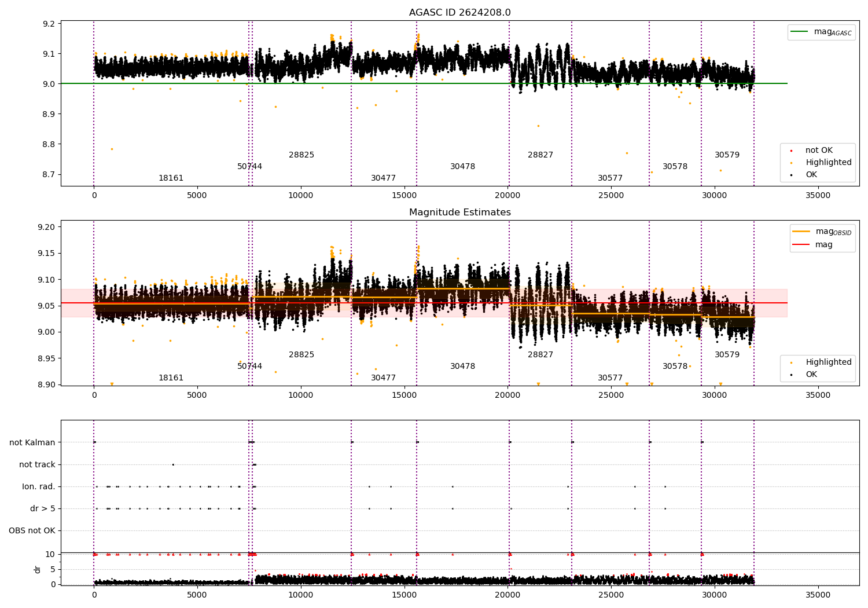868x608 pixels.
Task: Click the 15000 x-axis tick in top plot
Action: (404, 195)
